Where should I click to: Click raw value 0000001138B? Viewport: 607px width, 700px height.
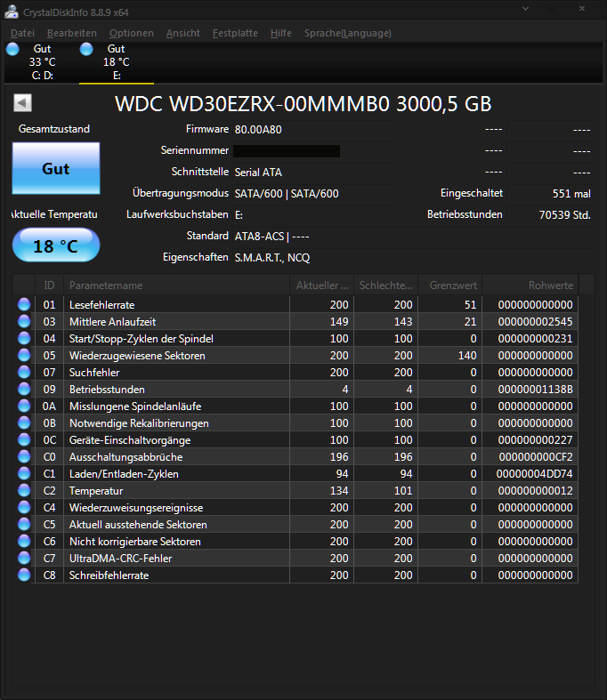click(536, 390)
